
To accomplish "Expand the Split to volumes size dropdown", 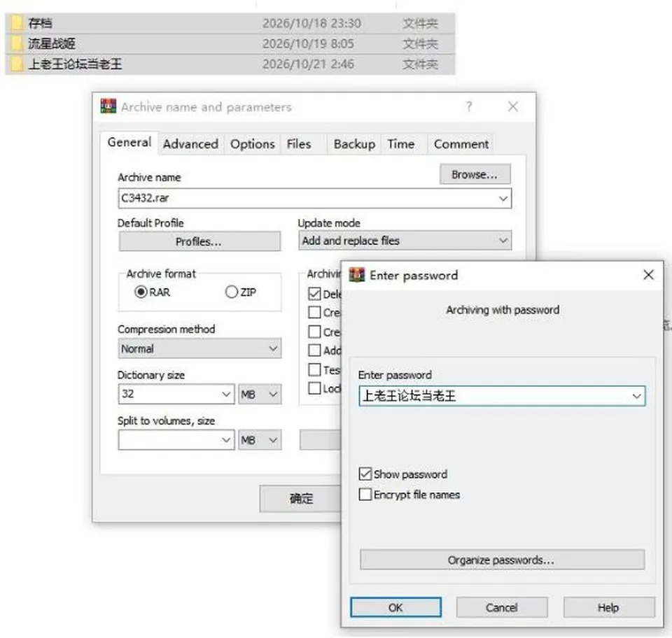I will coord(226,440).
